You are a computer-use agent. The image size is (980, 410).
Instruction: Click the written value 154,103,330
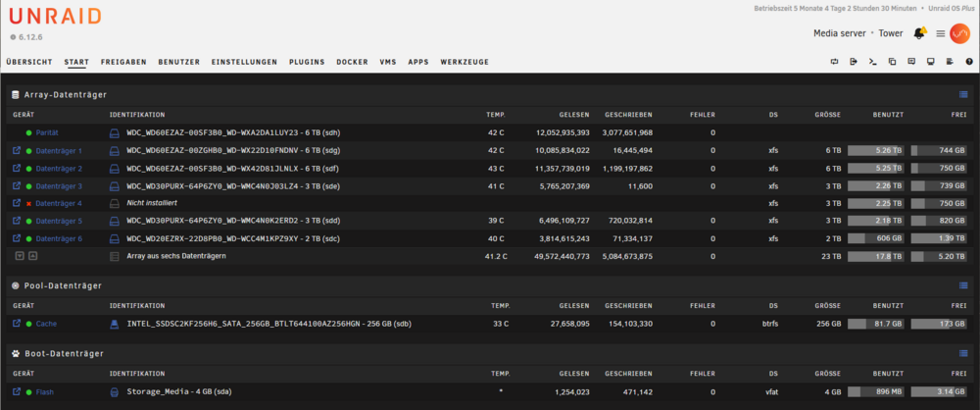tap(630, 325)
